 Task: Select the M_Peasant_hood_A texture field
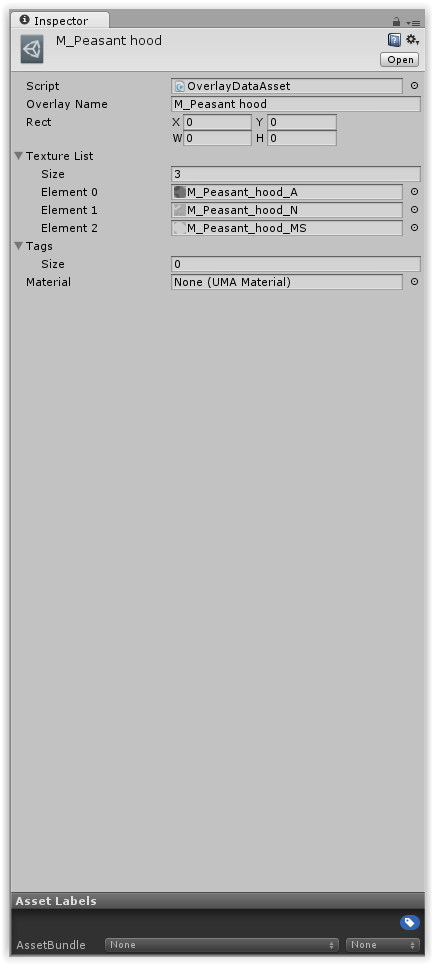pos(287,192)
